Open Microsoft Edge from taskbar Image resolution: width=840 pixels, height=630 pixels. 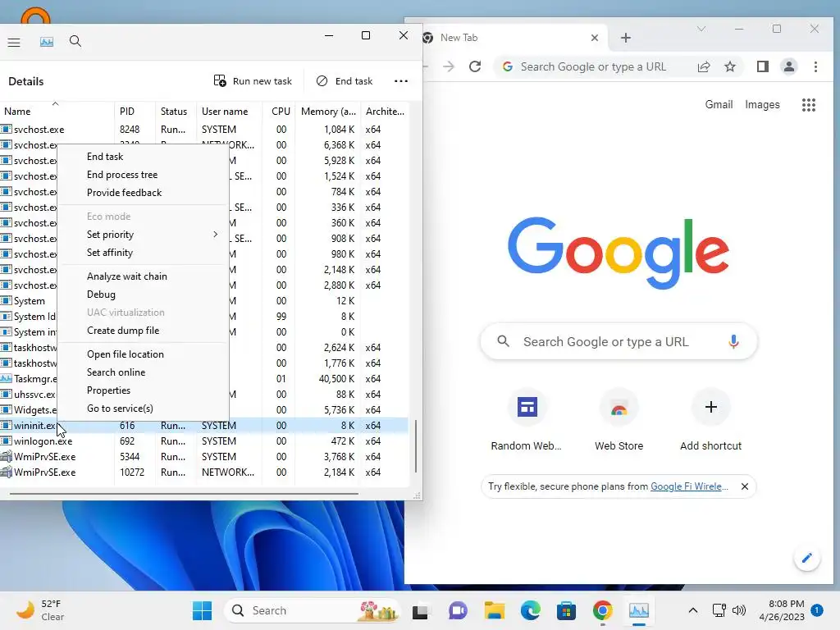[x=531, y=610]
